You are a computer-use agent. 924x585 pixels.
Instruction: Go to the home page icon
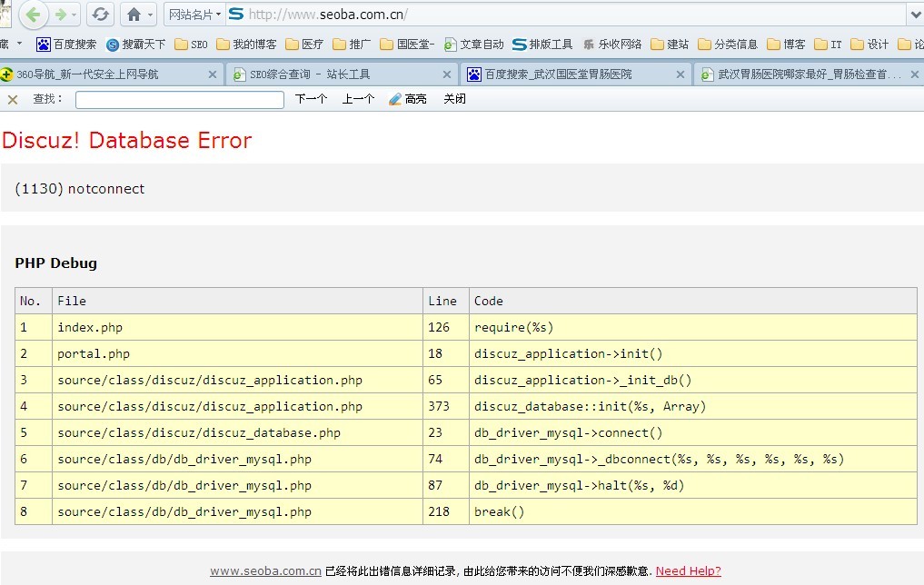tap(134, 15)
